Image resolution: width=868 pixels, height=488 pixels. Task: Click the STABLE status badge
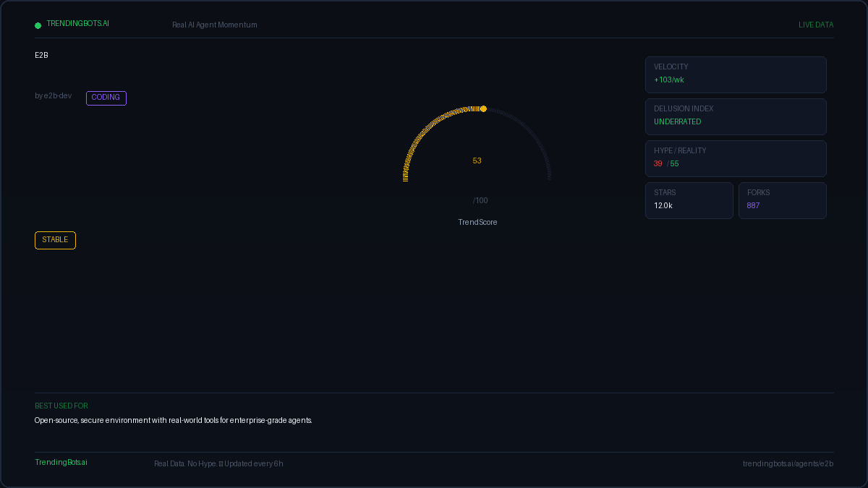(x=55, y=240)
